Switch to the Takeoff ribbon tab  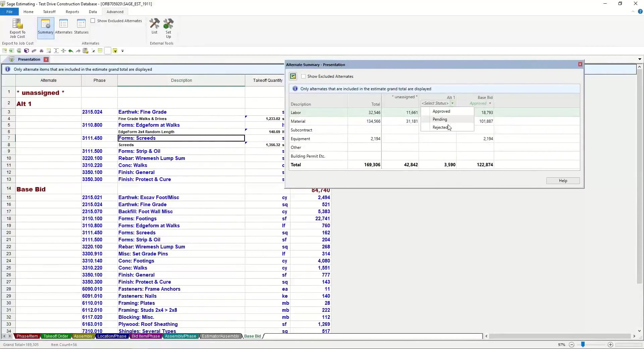[x=49, y=12]
